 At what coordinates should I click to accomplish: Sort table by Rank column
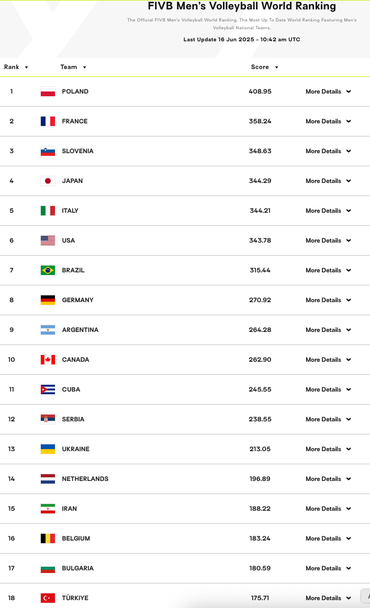tap(16, 67)
